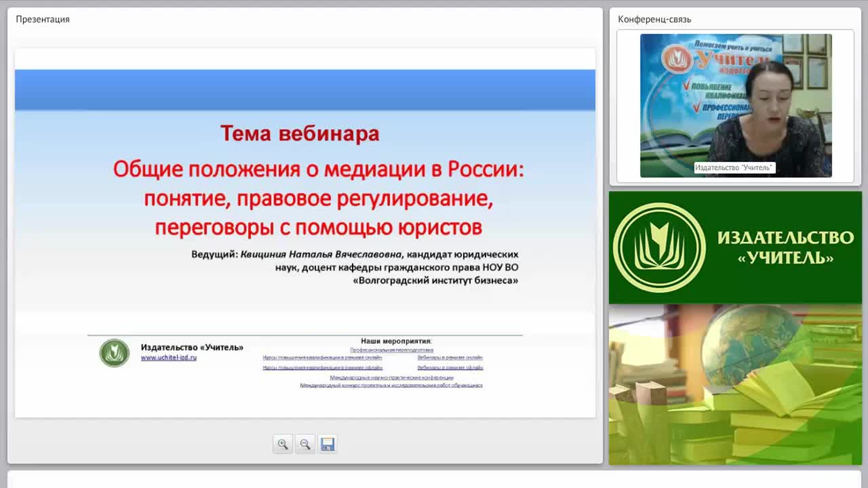Save the presentation with the floppy disk icon
Viewport: 868px width, 488px height.
328,444
